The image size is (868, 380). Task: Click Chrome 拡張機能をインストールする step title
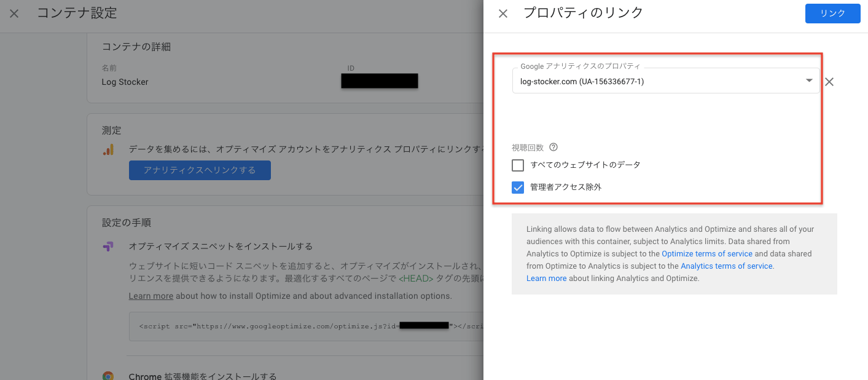pyautogui.click(x=203, y=376)
